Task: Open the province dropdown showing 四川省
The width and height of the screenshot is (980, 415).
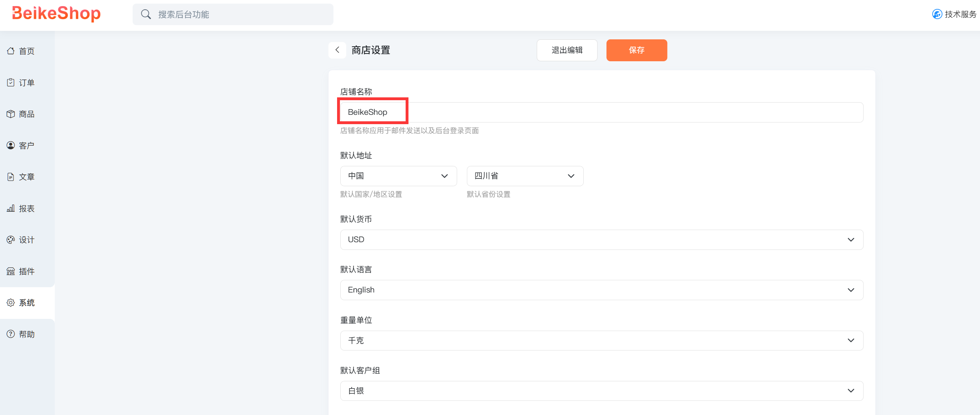Action: 525,176
